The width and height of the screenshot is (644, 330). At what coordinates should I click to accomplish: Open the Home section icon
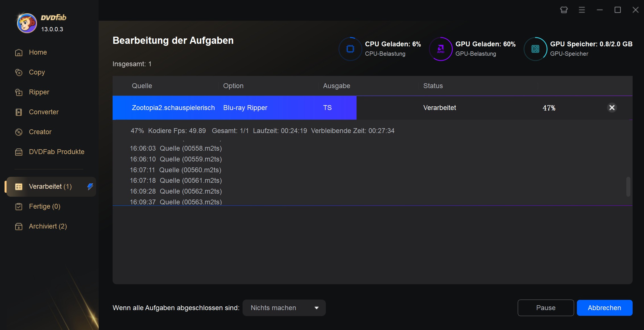[x=19, y=52]
